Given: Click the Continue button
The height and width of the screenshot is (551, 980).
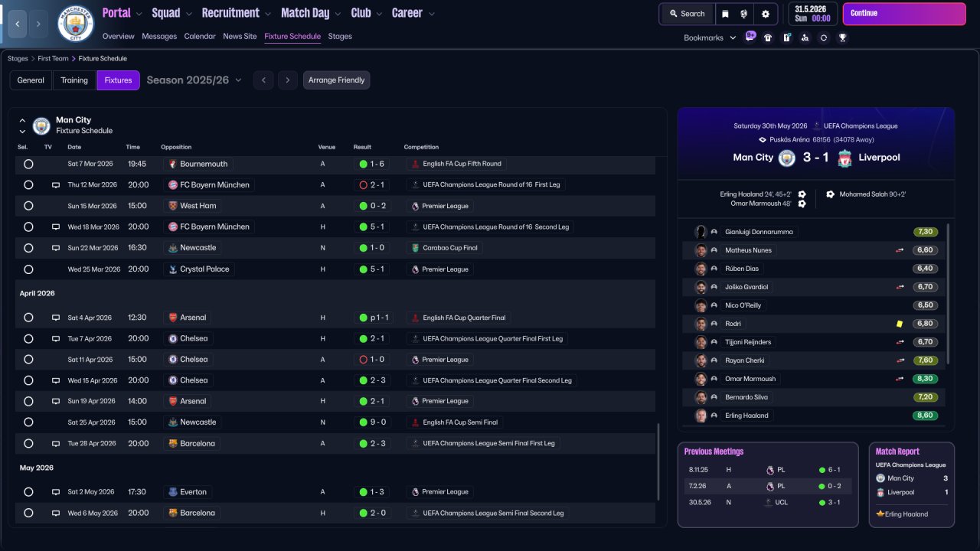Looking at the screenshot, I should click(x=904, y=14).
